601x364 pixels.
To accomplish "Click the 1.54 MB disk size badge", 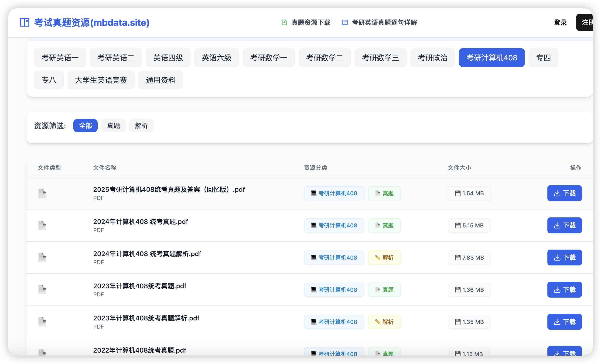I will coord(469,193).
